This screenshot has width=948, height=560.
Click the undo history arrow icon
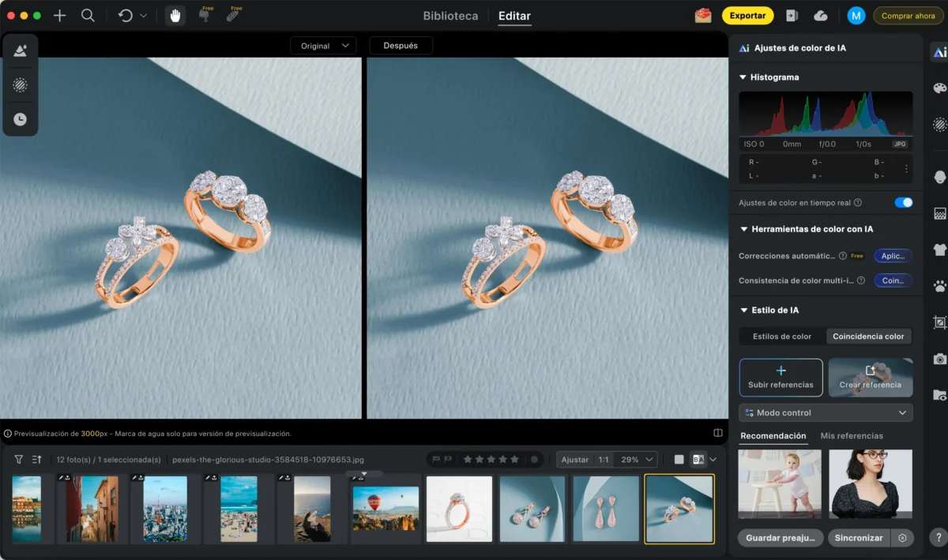tap(126, 16)
